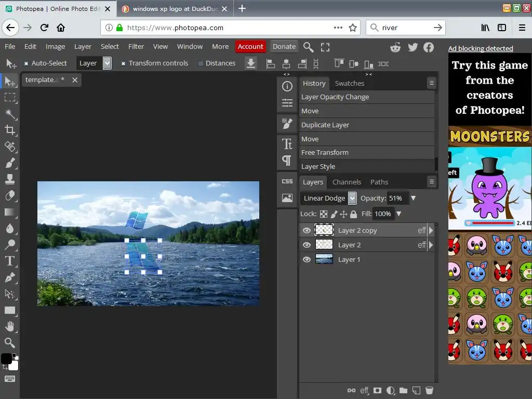Toggle the Transform controls checkbox
The width and height of the screenshot is (532, 399).
(x=123, y=63)
